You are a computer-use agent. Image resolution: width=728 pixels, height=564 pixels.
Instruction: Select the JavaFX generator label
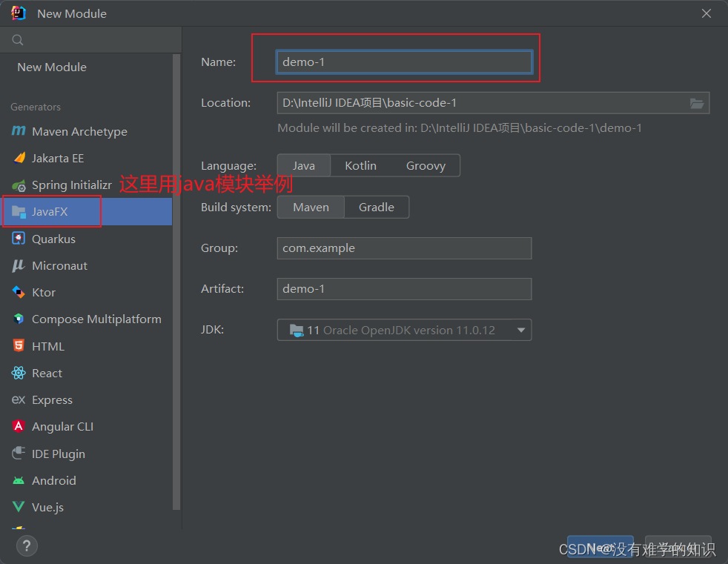[x=50, y=212]
